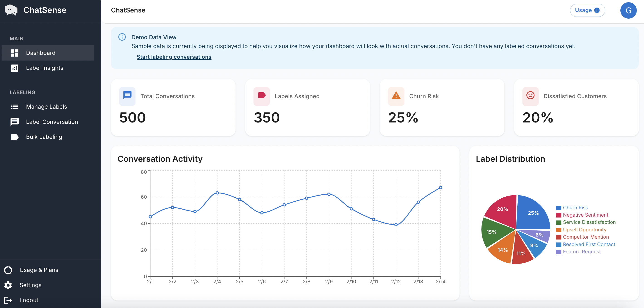The width and height of the screenshot is (644, 308).
Task: Click the Bulk Labeling tag icon
Action: (15, 137)
